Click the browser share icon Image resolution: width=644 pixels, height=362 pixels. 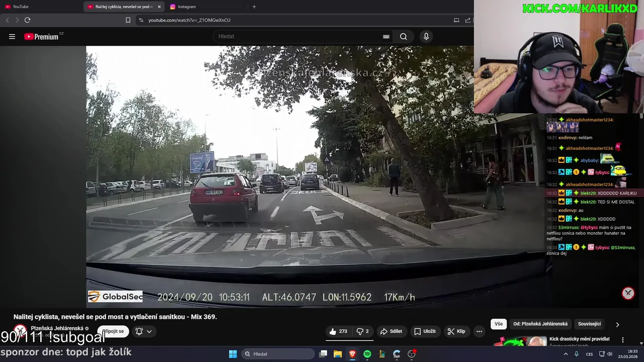pyautogui.click(x=468, y=20)
